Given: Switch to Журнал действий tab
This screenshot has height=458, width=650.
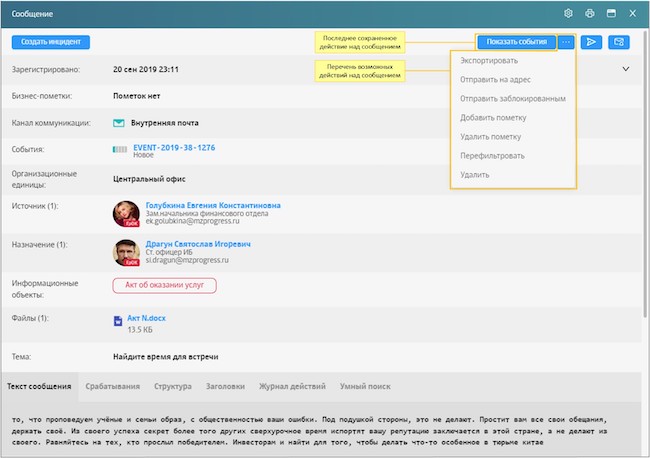Looking at the screenshot, I should tap(292, 386).
